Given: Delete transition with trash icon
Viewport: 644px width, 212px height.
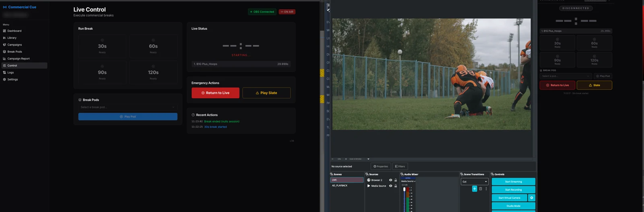Looking at the screenshot, I should click(x=481, y=189).
